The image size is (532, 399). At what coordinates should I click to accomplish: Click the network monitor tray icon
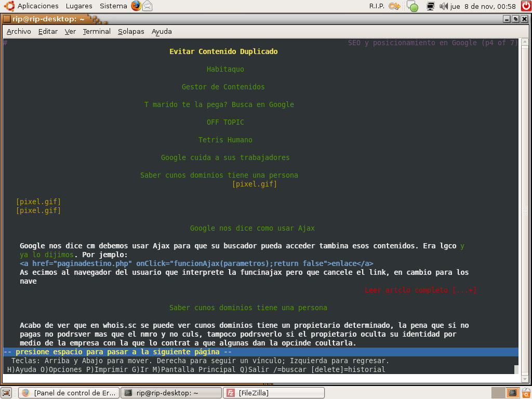click(x=431, y=6)
